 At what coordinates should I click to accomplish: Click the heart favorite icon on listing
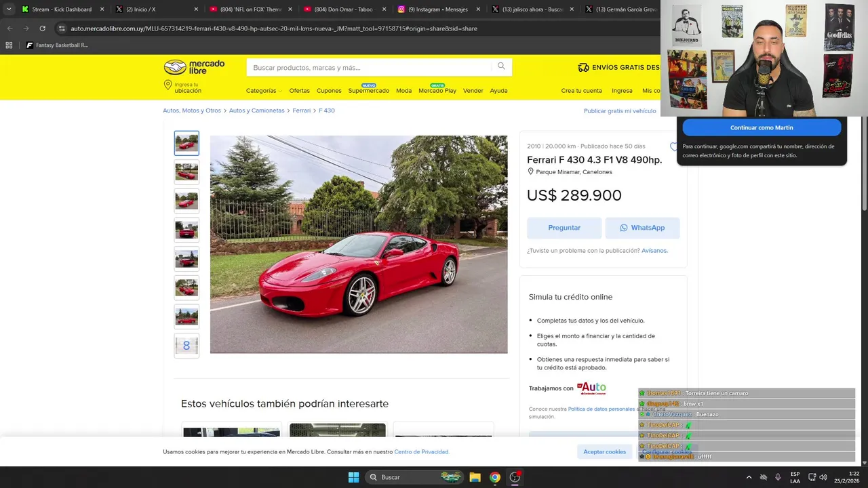(x=673, y=146)
